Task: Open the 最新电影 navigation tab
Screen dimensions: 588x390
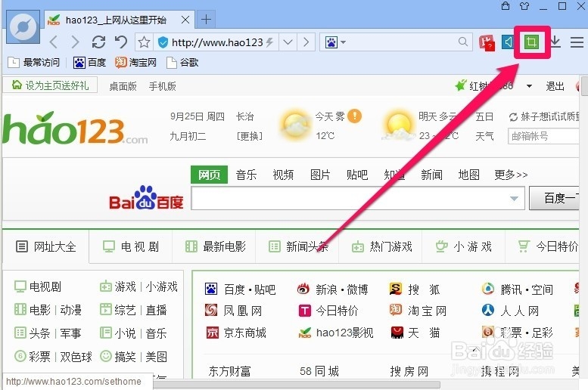Action: [x=216, y=246]
